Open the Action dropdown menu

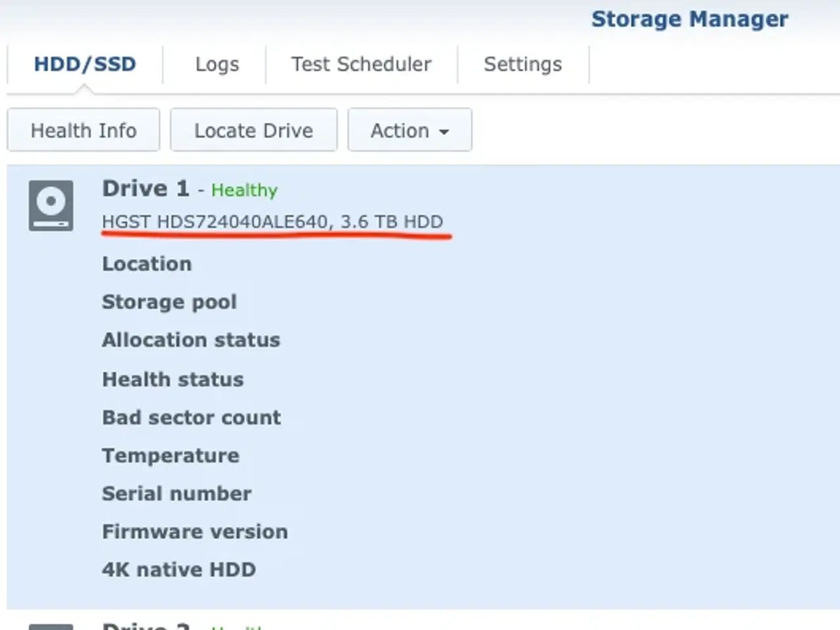tap(409, 130)
